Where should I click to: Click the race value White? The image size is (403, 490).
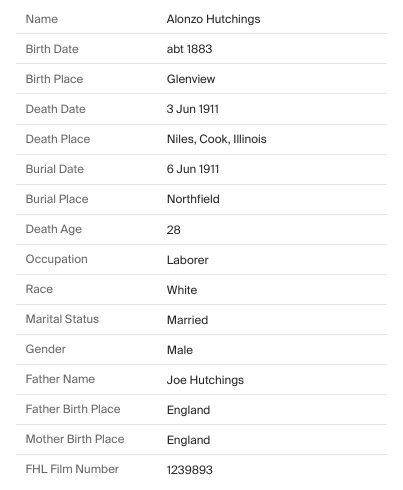(182, 290)
